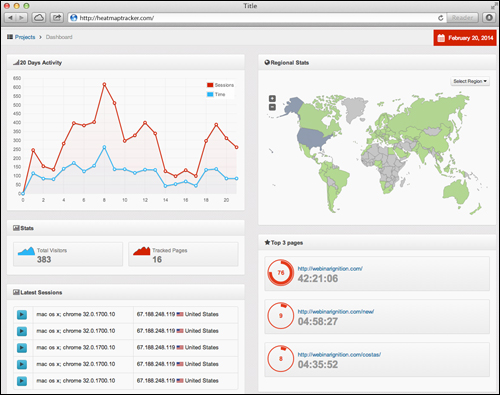Go back with the browser back arrow
The width and height of the screenshot is (500, 395).
(10, 18)
